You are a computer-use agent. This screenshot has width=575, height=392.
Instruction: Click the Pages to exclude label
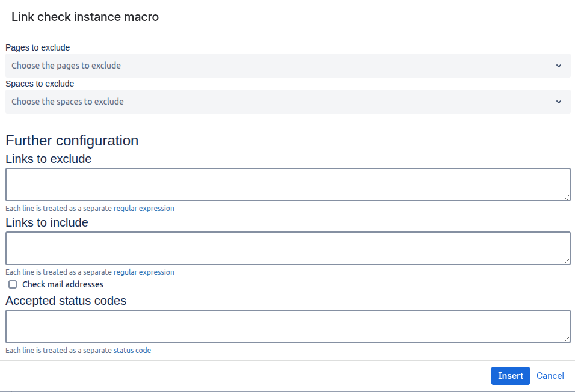[38, 47]
